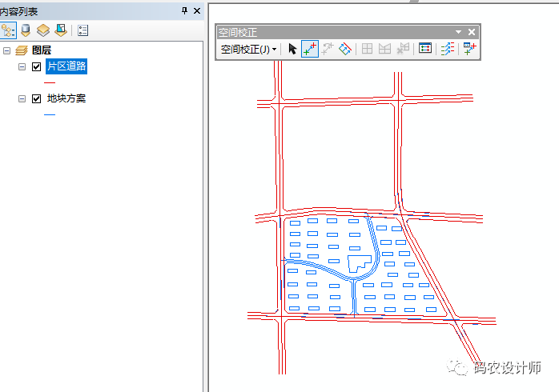Click the Attribute Transfer Mapping tool

[448, 49]
